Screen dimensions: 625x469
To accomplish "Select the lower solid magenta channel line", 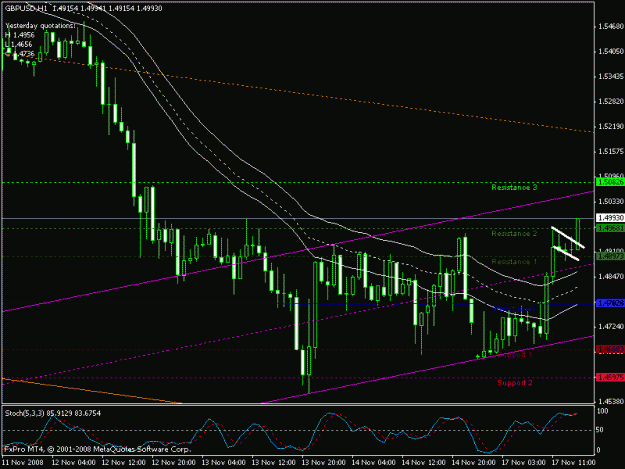I will coord(426,370).
